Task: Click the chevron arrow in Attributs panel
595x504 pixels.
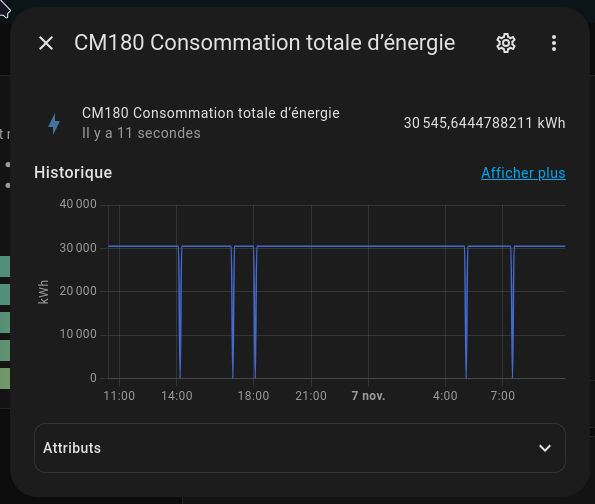Action: [x=545, y=448]
